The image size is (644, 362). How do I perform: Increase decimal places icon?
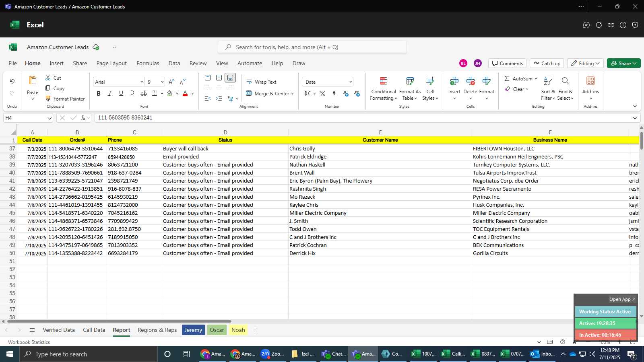point(345,93)
